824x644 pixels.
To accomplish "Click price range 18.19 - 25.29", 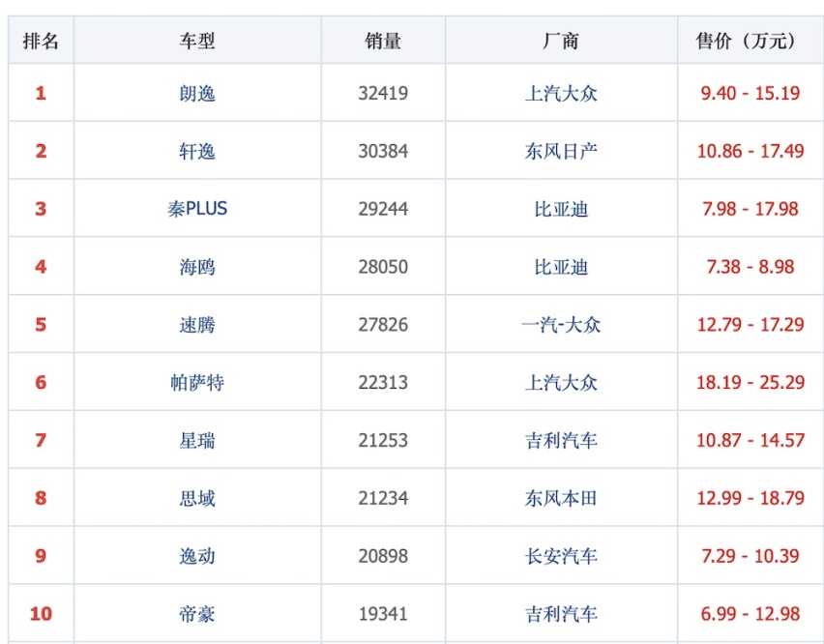I will coord(750,382).
